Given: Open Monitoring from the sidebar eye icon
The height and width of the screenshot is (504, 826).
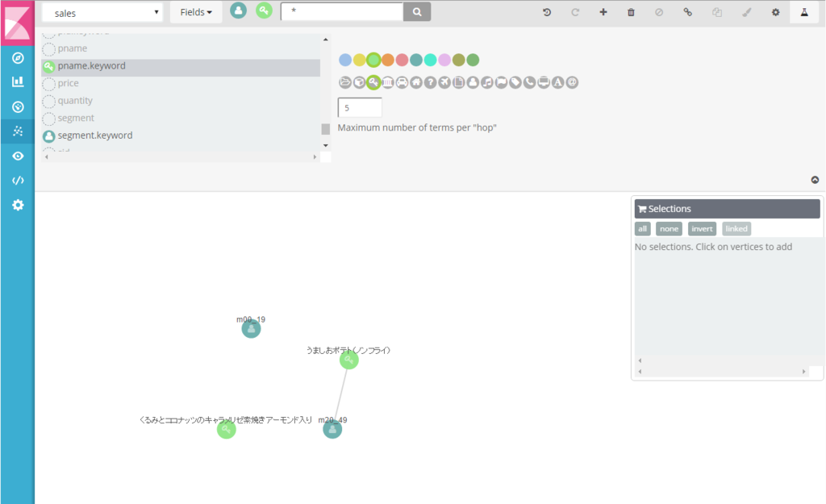Looking at the screenshot, I should [x=18, y=156].
